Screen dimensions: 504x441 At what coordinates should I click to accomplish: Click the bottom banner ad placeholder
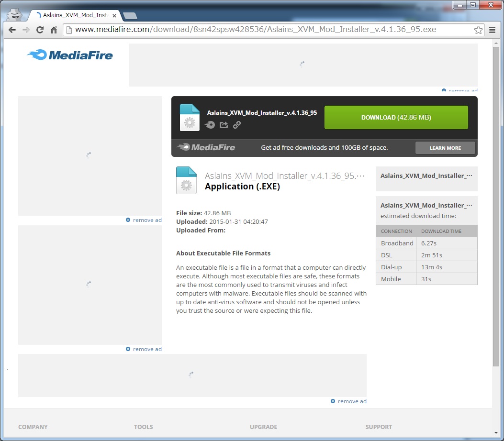pos(192,375)
